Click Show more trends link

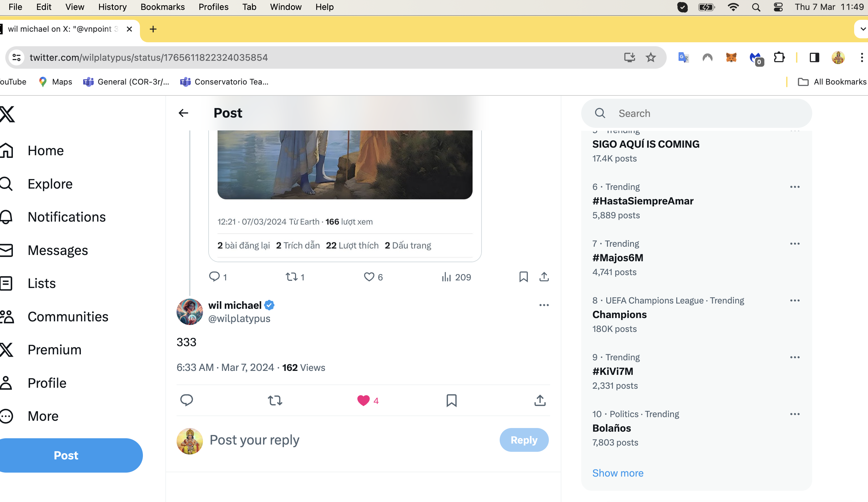click(x=618, y=473)
